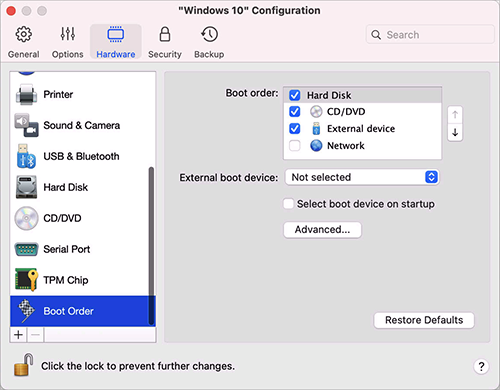Close the Configuration window
The width and height of the screenshot is (500, 390).
11,11
